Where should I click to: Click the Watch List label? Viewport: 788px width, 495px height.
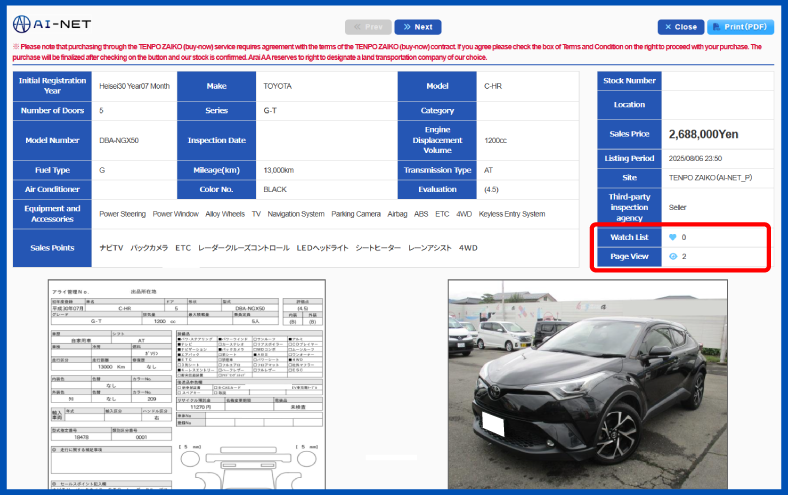coord(629,237)
